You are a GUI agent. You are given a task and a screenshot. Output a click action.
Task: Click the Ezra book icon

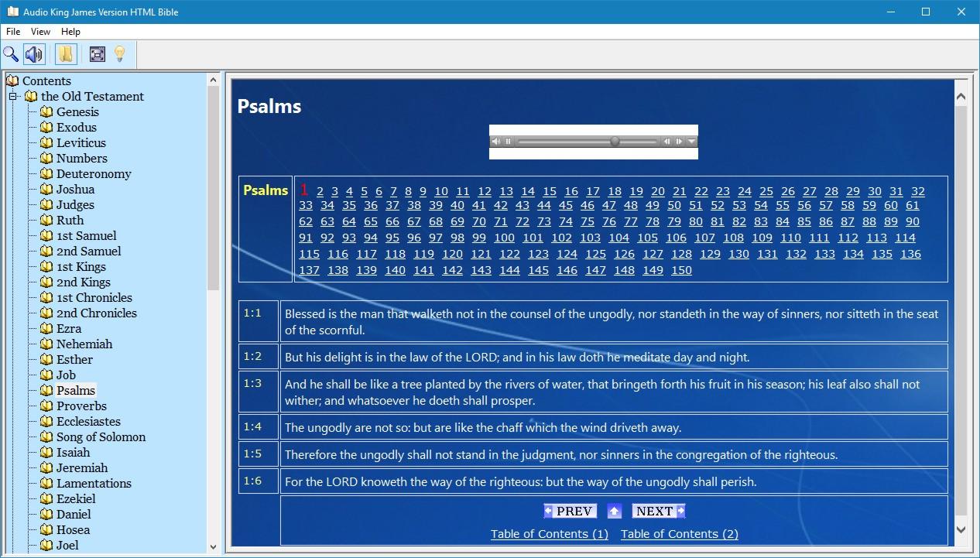click(x=46, y=329)
